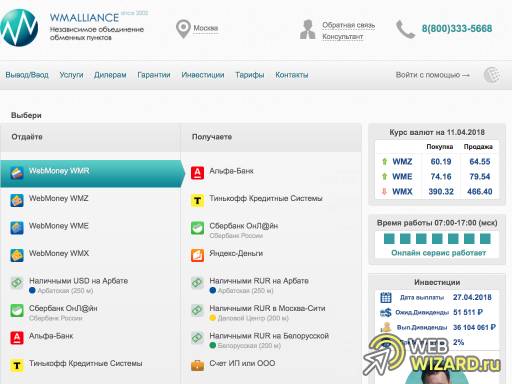Click the WebMoney WMR wallet icon

coord(17,173)
